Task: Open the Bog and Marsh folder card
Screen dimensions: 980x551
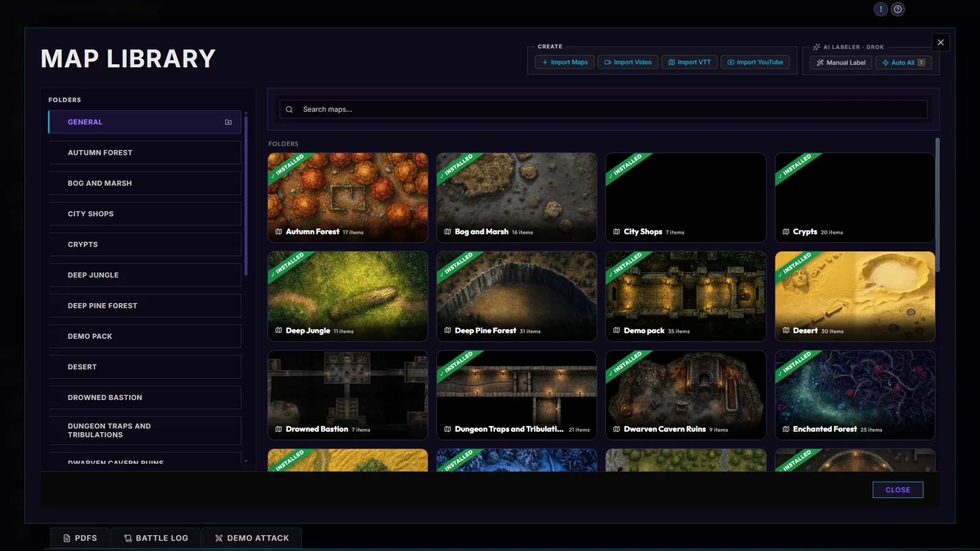Action: tap(517, 197)
